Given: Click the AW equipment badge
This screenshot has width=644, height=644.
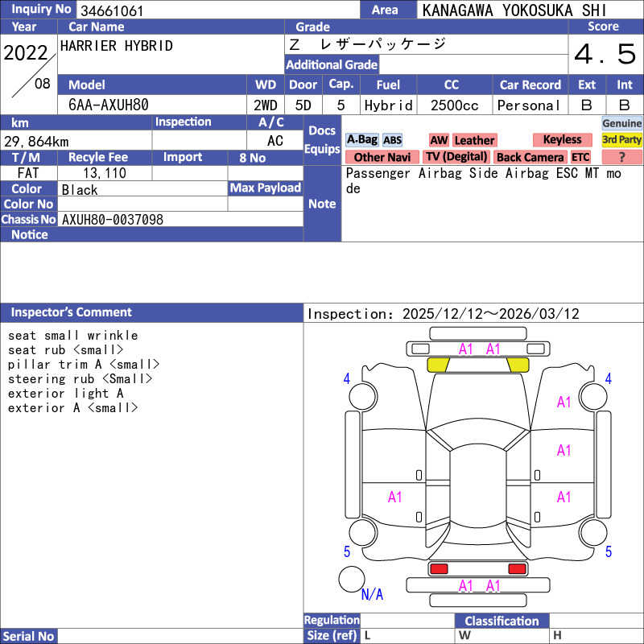Looking at the screenshot, I should click(x=439, y=140).
